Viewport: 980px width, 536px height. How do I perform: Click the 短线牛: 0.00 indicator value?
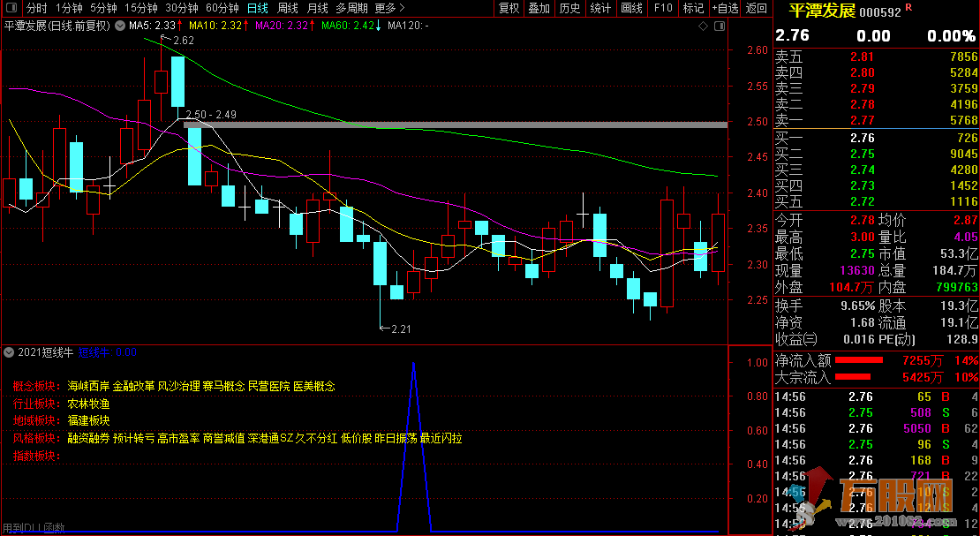pyautogui.click(x=108, y=352)
